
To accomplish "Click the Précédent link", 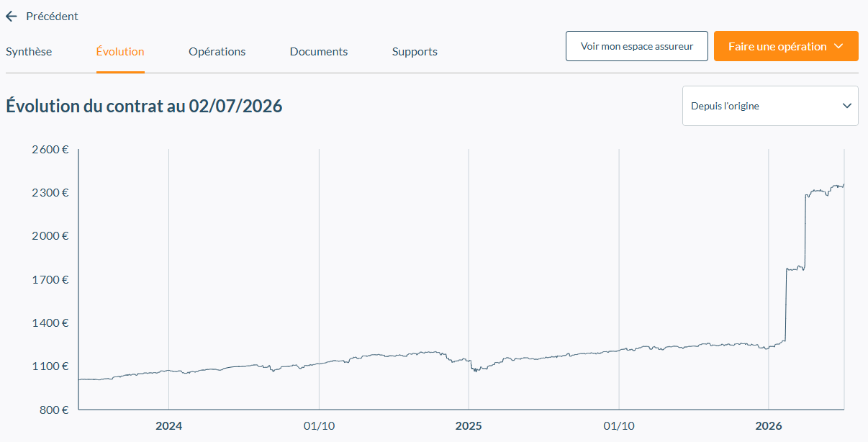I will click(x=52, y=16).
